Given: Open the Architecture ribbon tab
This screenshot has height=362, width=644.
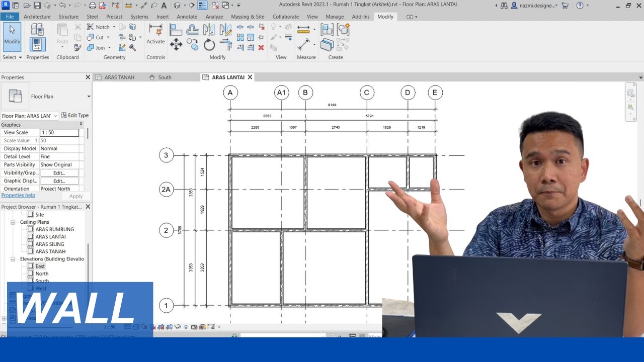Looking at the screenshot, I should (x=37, y=17).
